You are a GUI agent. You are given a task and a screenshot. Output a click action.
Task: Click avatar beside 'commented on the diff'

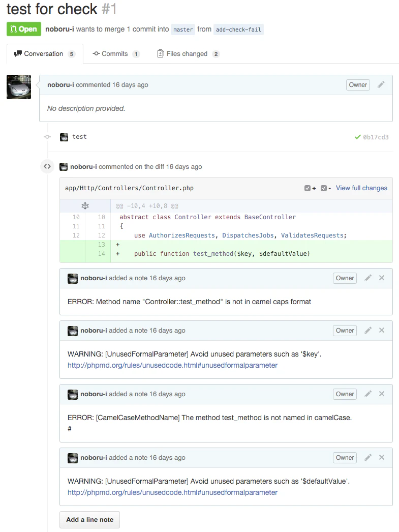(64, 167)
